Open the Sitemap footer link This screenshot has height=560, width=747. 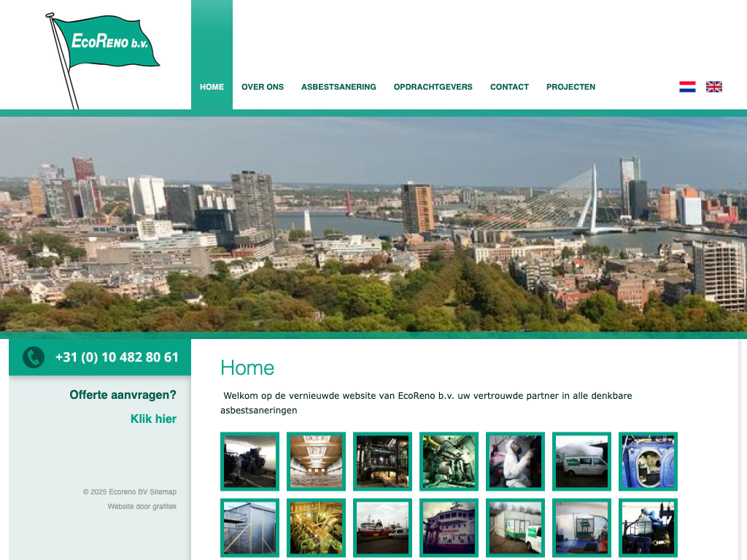(x=163, y=491)
